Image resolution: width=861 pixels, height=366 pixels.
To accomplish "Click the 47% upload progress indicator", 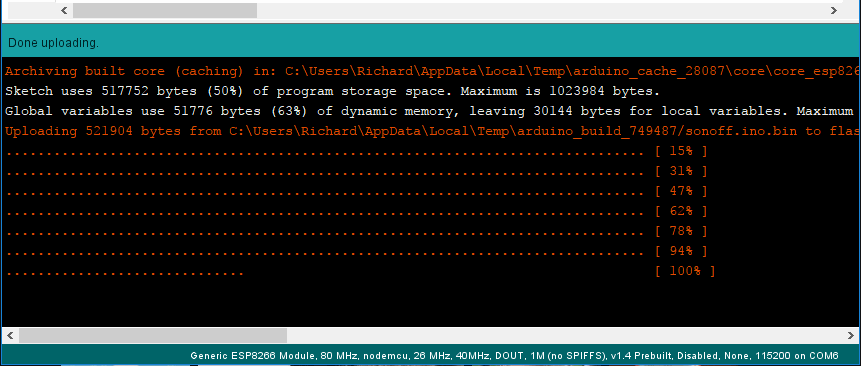I will point(681,191).
